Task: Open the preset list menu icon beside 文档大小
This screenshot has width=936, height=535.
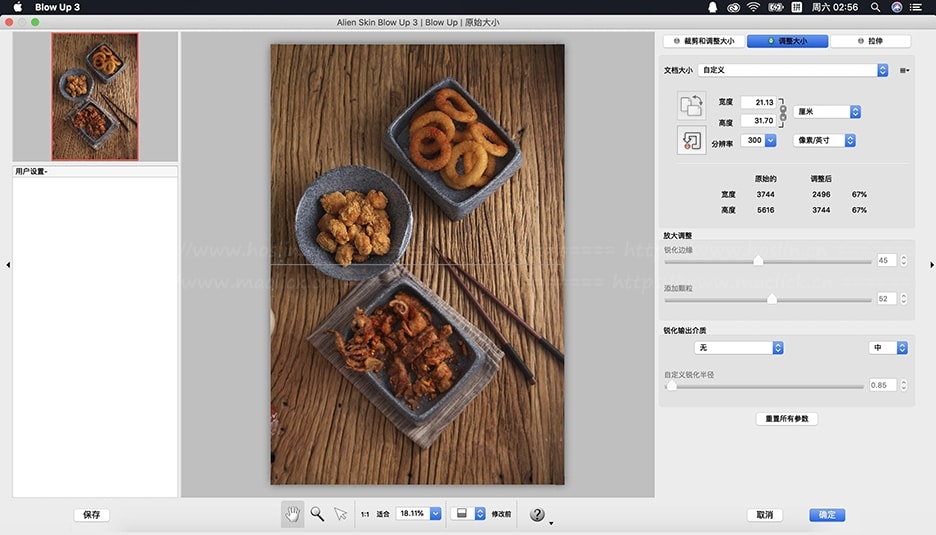Action: click(904, 70)
